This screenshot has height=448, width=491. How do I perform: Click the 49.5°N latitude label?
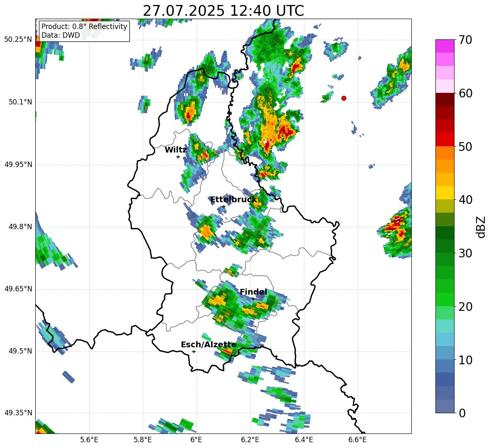click(20, 351)
